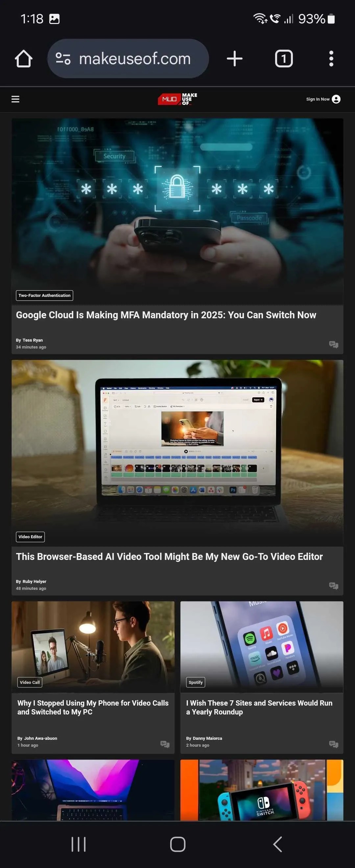Open author Danny Maiorca's page
The height and width of the screenshot is (868, 355).
coord(207,738)
